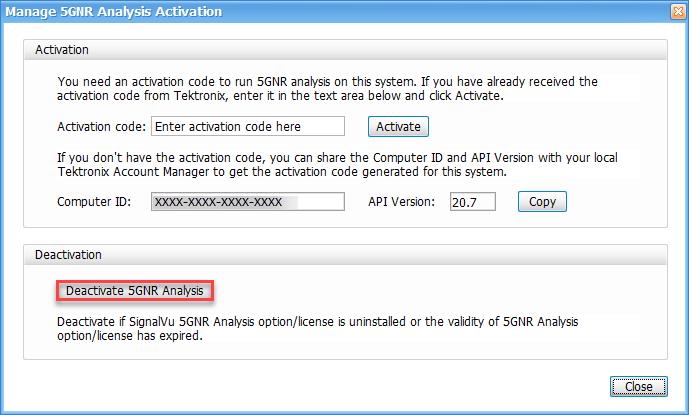
Task: Click inside the Computer ID field
Action: pos(247,202)
